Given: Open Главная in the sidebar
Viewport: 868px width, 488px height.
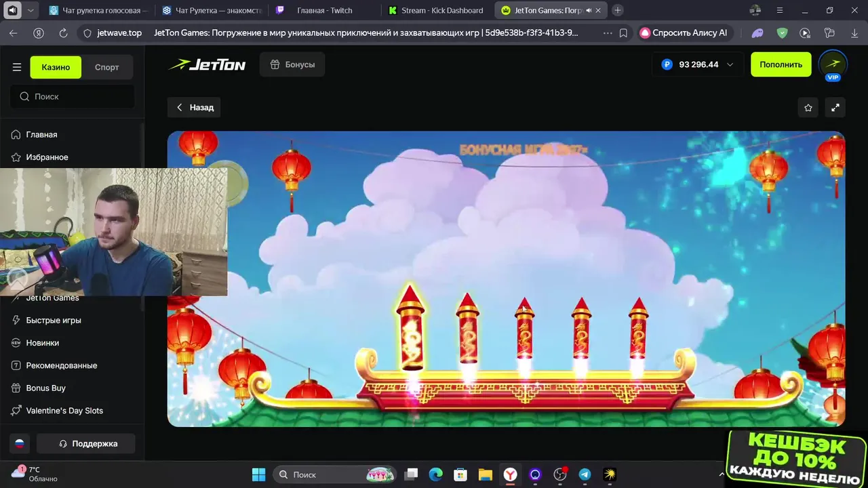Looking at the screenshot, I should coord(41,134).
